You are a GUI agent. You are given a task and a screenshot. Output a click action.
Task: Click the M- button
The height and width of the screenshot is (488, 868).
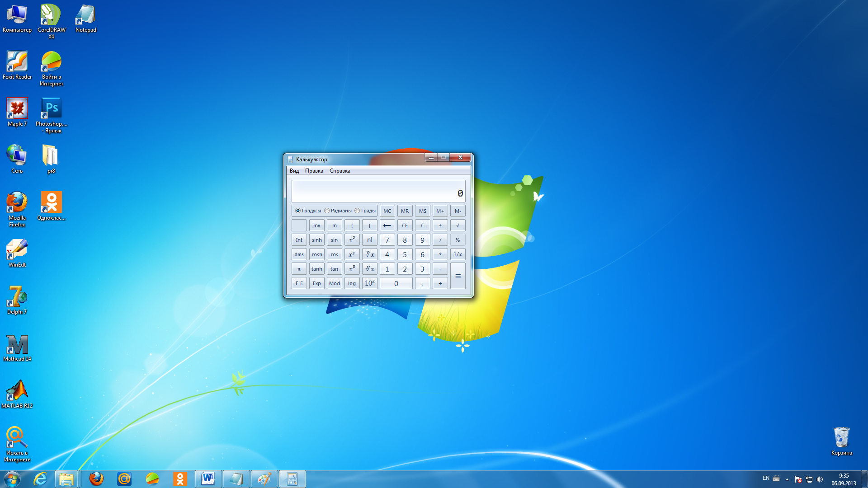point(458,211)
